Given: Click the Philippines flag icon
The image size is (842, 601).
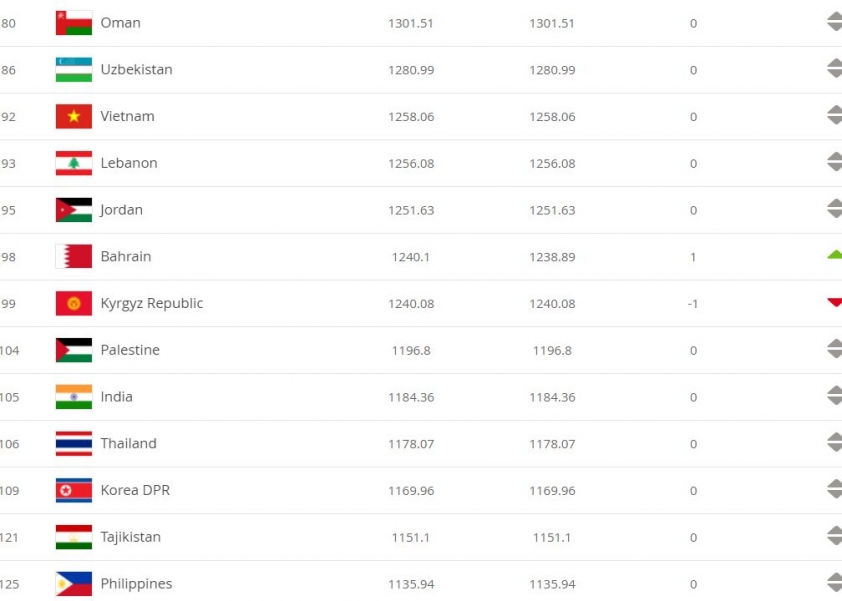Looking at the screenshot, I should pos(74,584).
